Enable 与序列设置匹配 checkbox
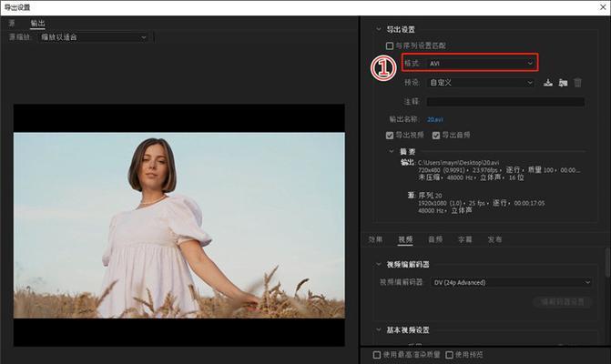 point(390,45)
